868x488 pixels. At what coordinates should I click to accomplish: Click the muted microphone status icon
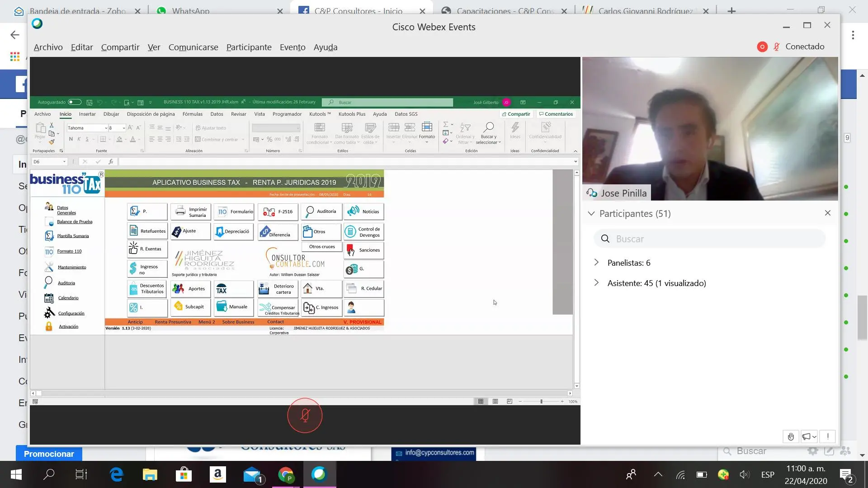point(777,47)
